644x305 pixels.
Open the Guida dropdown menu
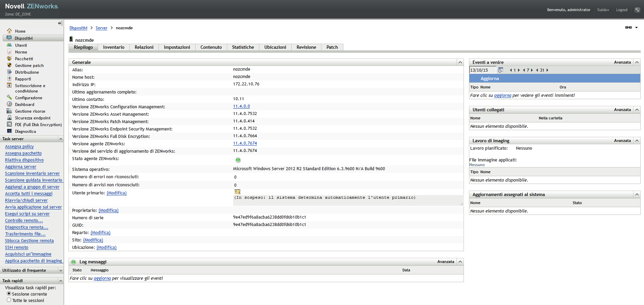[603, 10]
